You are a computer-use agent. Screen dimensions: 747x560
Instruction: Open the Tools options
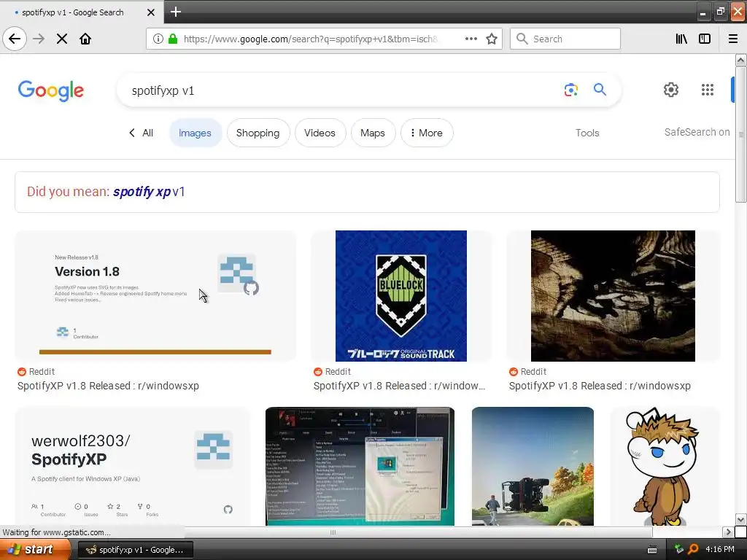(x=587, y=133)
